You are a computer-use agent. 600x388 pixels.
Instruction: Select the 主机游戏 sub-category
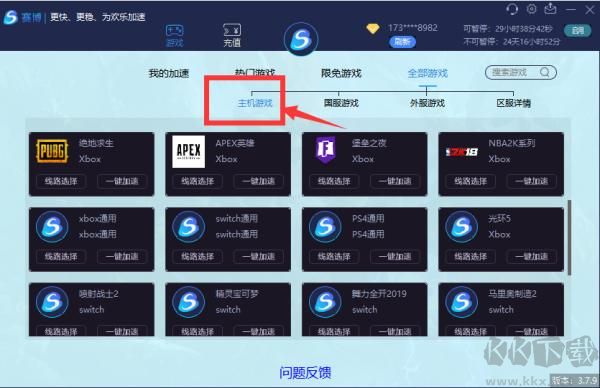tap(255, 103)
